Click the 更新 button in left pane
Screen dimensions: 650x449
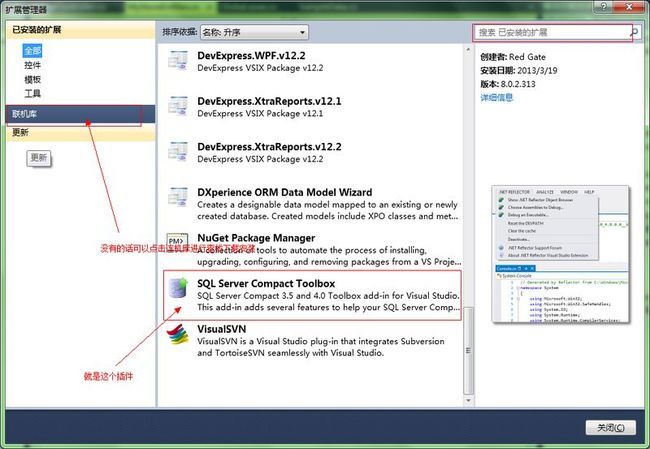[39, 158]
